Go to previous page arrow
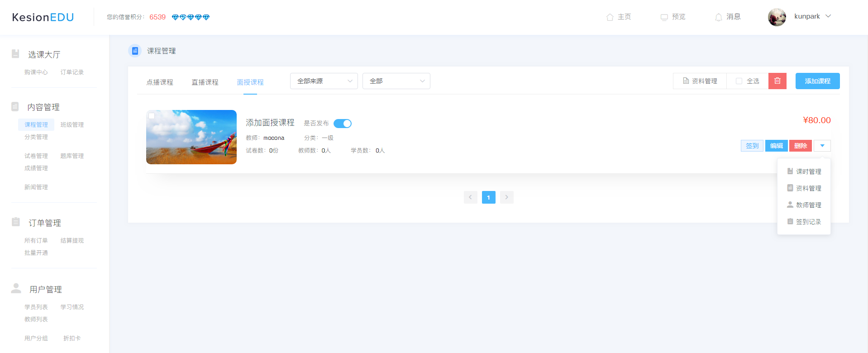 [471, 197]
